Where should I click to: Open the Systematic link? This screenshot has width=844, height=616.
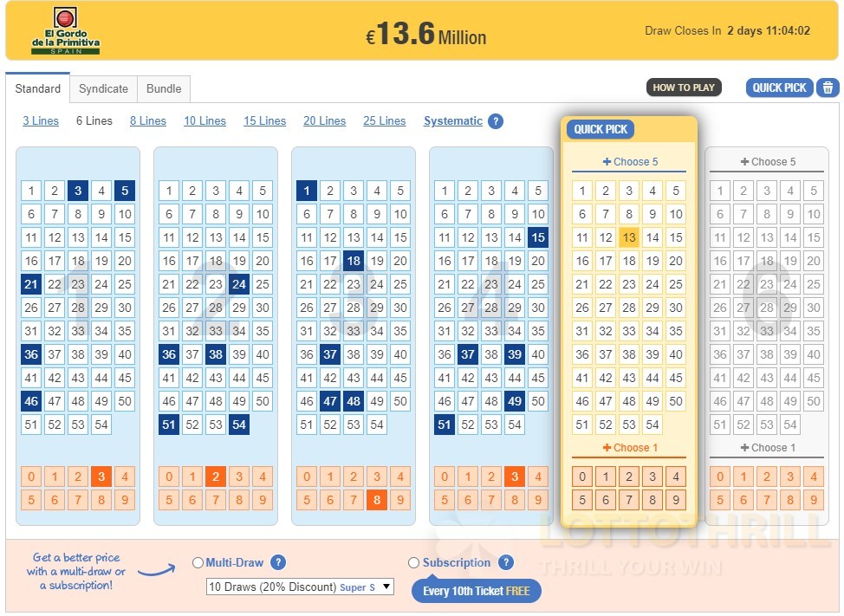pyautogui.click(x=452, y=121)
